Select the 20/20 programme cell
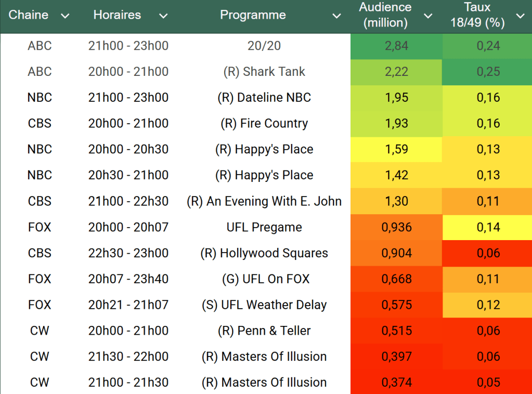Image resolution: width=532 pixels, height=394 pixels. (264, 46)
